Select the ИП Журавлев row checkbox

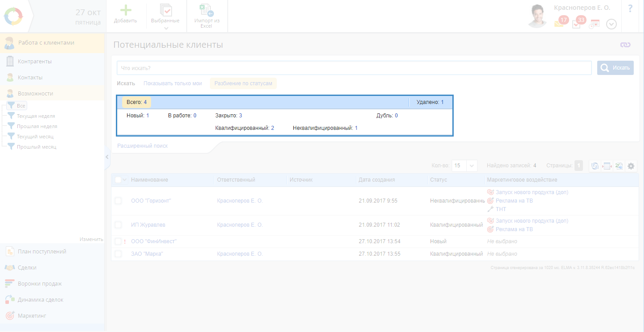point(118,225)
